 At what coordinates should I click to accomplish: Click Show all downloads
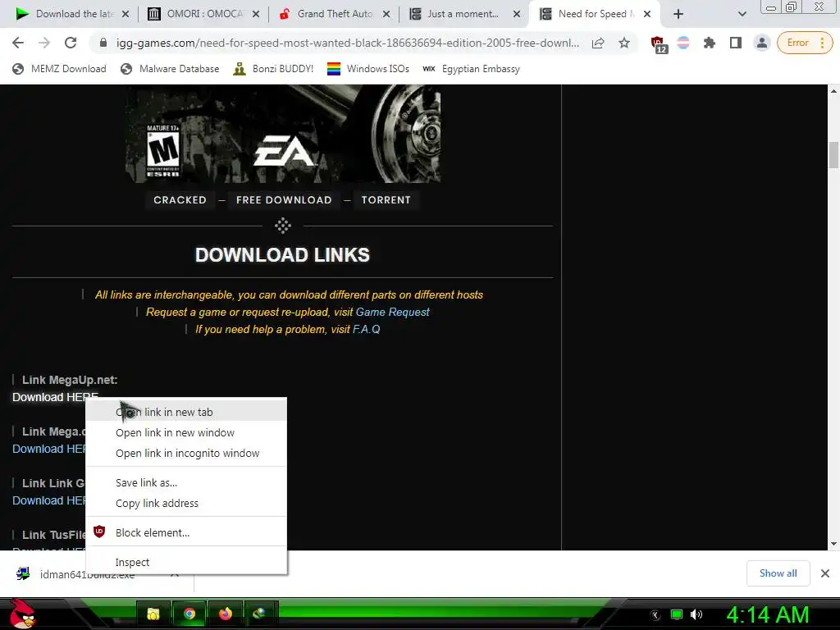pyautogui.click(x=778, y=573)
